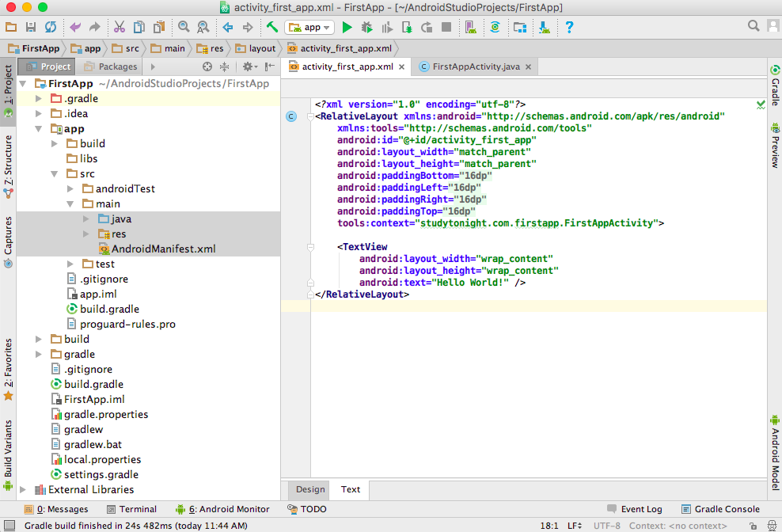Expand the androidTest folder
The height and width of the screenshot is (532, 782).
tap(70, 188)
